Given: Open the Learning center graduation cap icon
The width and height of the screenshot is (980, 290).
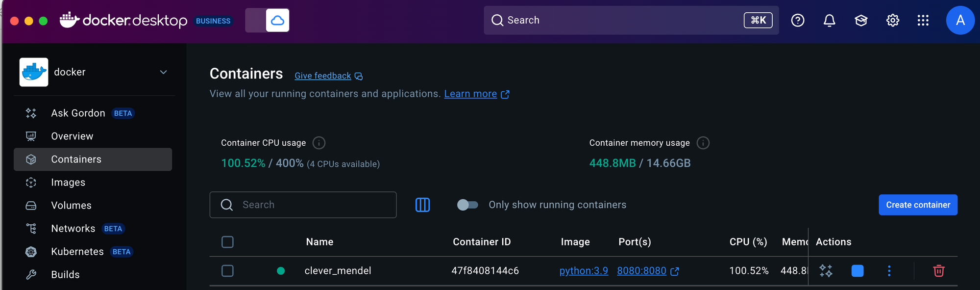Looking at the screenshot, I should pyautogui.click(x=861, y=20).
